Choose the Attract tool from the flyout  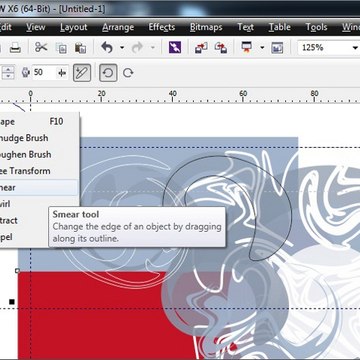pyautogui.click(x=24, y=220)
